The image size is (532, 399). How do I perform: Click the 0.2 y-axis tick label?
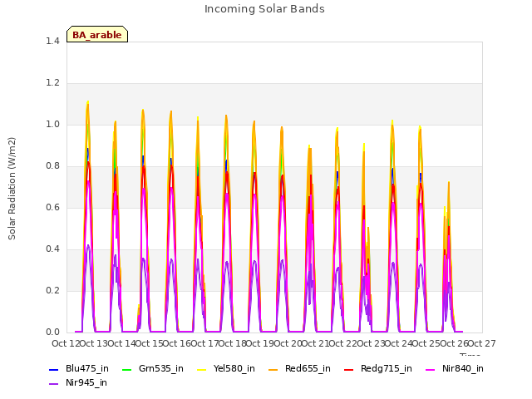tap(52, 290)
